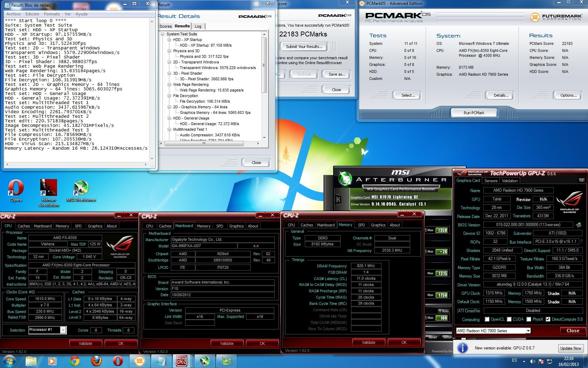Viewport: 588px width, 368px height.
Task: Launch Windows Media Player from taskbar
Action: coord(52,361)
